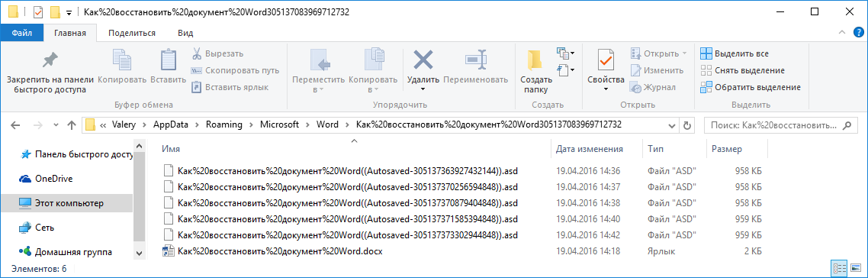Click the quick access properties checkmark icon
Screen dimensions: 868x278
(x=38, y=11)
